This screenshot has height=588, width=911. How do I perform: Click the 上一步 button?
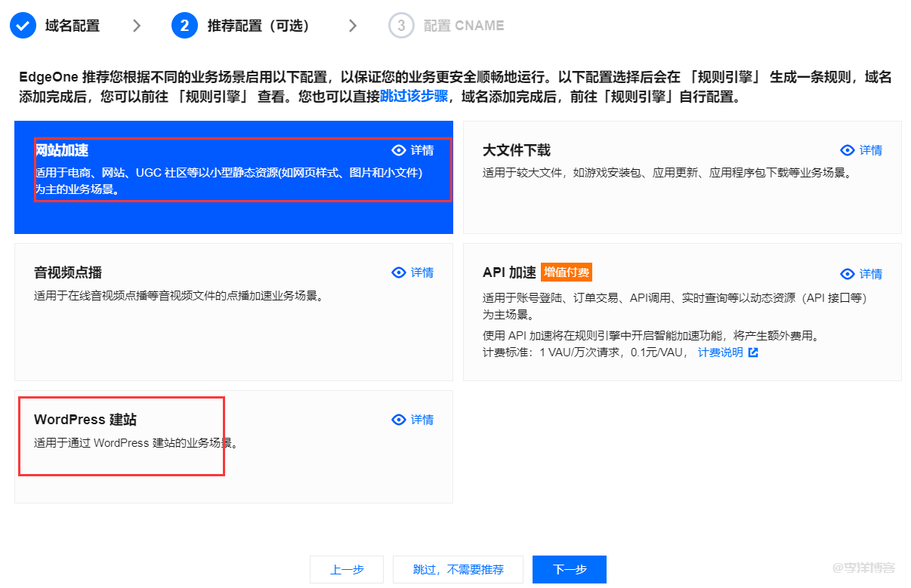[x=347, y=570]
